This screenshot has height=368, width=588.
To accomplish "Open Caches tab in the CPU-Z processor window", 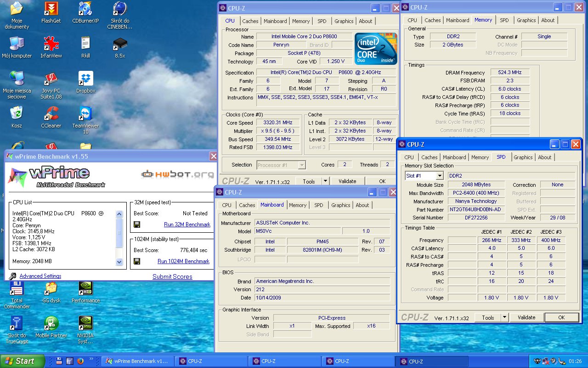I will 250,21.
